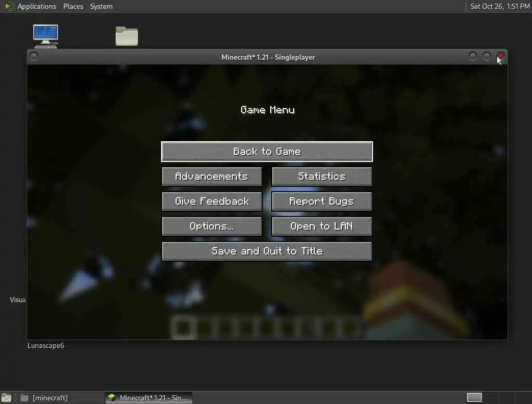This screenshot has width=532, height=404.
Task: Open the Applications menu
Action: click(x=37, y=6)
